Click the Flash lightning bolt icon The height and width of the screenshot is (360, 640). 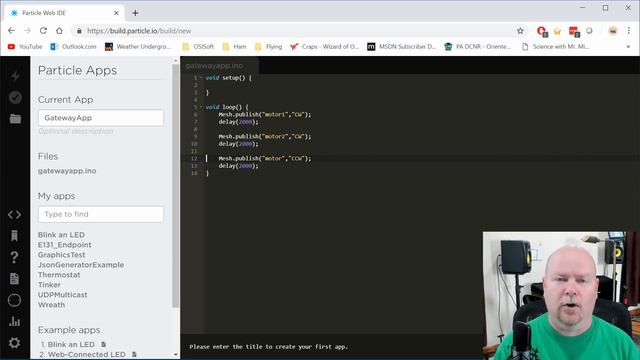tap(15, 76)
